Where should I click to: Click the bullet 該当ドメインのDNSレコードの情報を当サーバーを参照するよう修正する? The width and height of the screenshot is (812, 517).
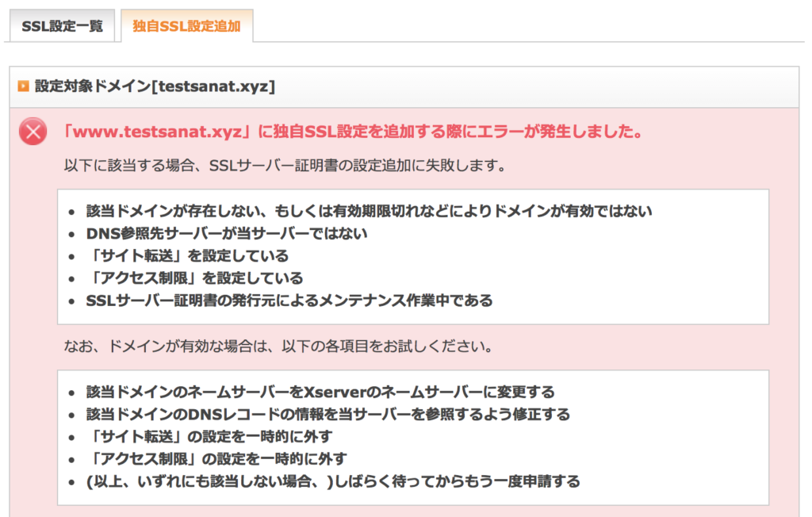(327, 415)
